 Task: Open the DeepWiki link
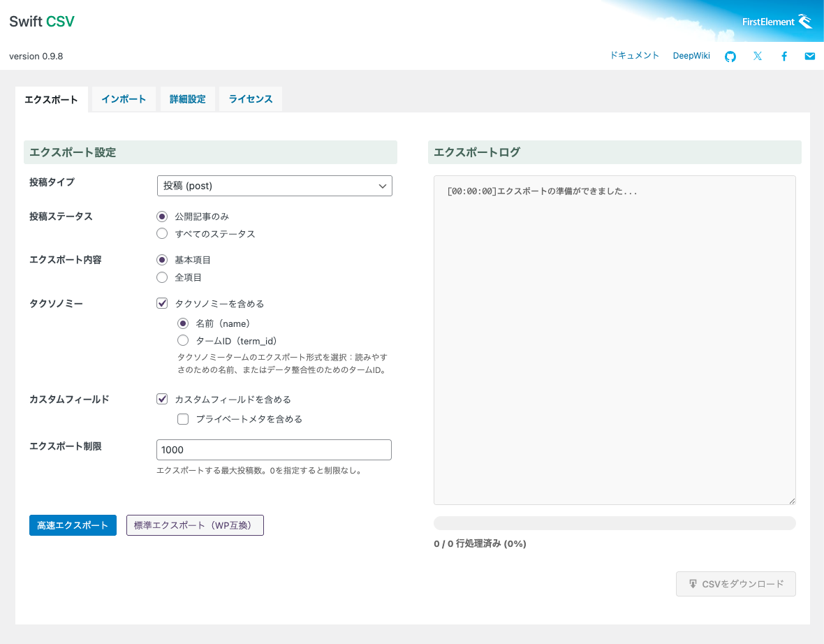[691, 56]
